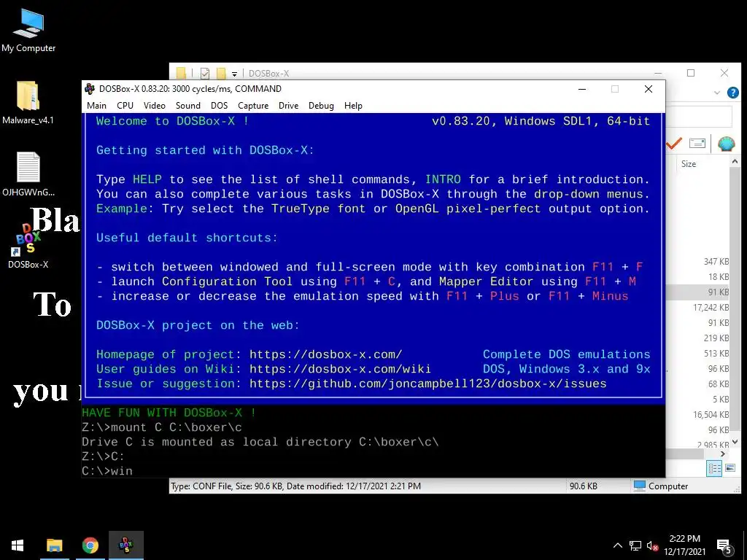Open the Help menu in DOSBox-X

[353, 106]
